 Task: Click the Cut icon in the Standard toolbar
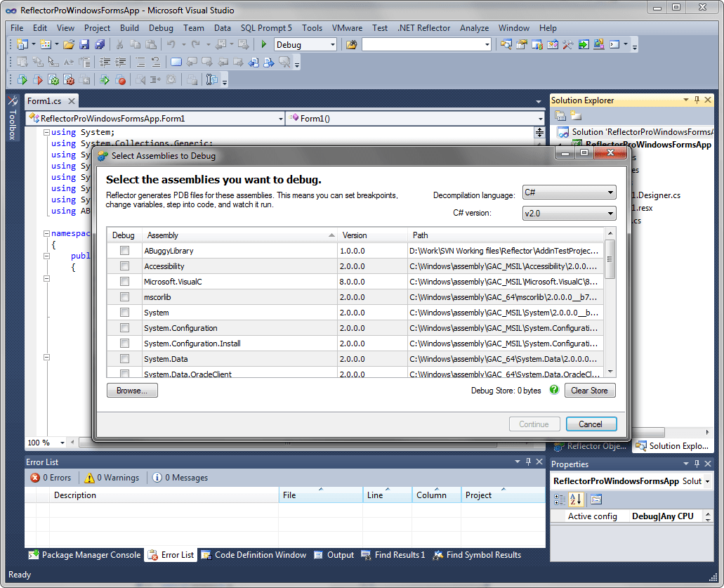tap(119, 44)
